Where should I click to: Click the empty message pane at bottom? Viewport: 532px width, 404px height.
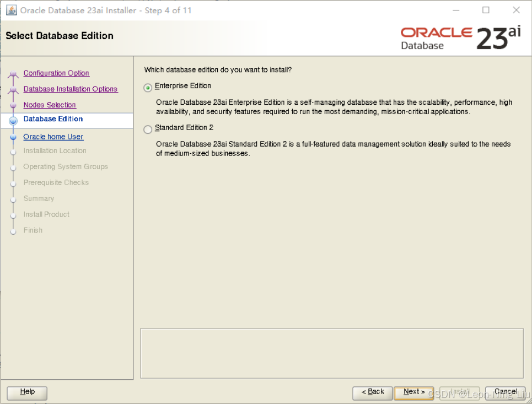[x=332, y=353]
